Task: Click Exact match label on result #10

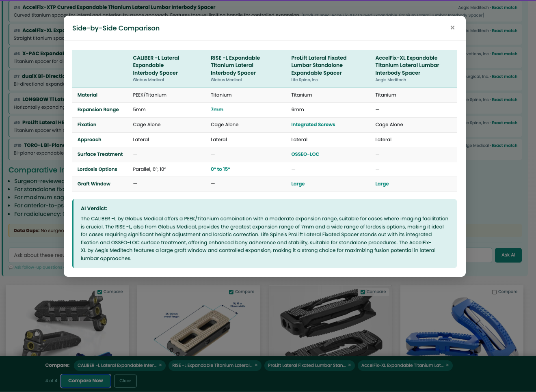Action: point(504,145)
